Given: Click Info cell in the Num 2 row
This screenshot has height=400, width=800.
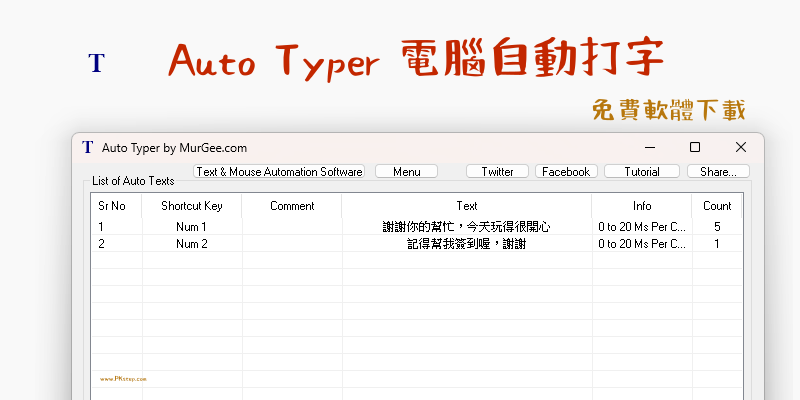Looking at the screenshot, I should [x=642, y=243].
